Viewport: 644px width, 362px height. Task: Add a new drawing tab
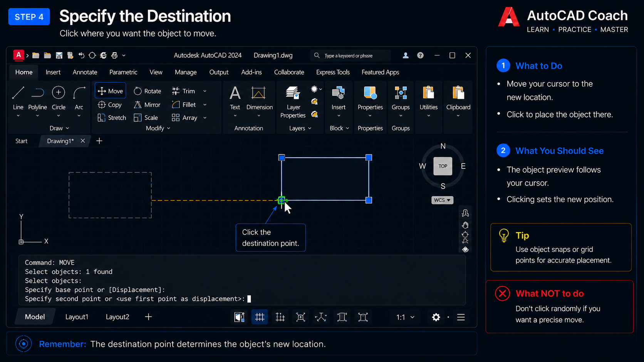click(x=99, y=141)
